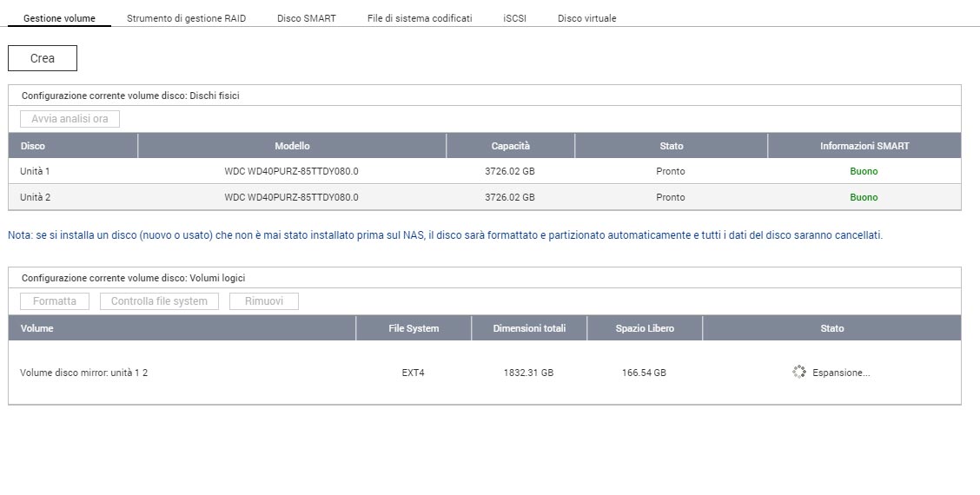Click the Spazio Libero column header
Viewport: 980px width, 495px height.
(645, 328)
